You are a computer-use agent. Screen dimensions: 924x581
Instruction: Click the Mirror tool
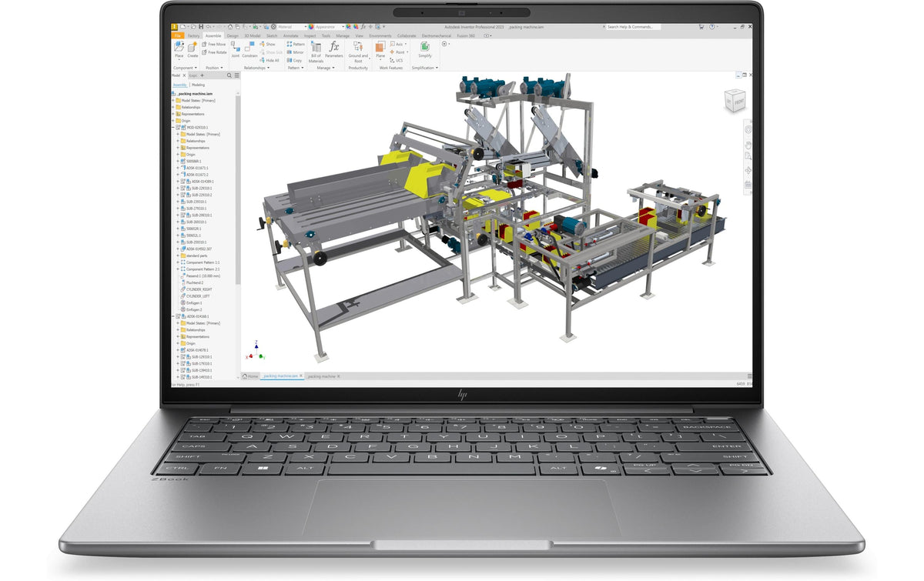pyautogui.click(x=296, y=52)
